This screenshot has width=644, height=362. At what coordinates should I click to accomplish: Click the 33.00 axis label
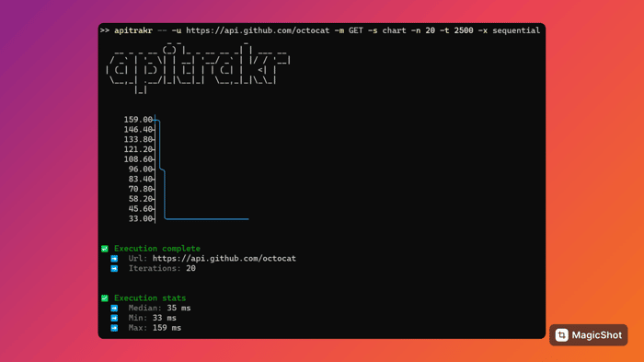141,218
